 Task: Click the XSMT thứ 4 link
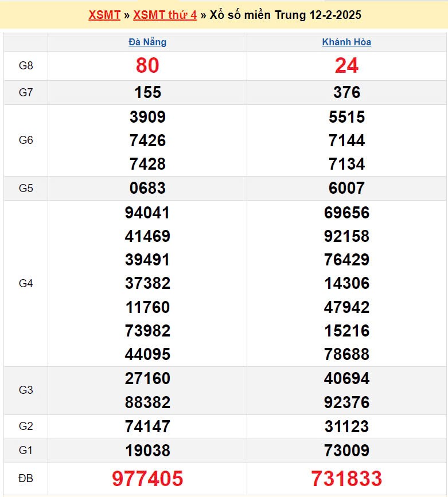(x=165, y=15)
